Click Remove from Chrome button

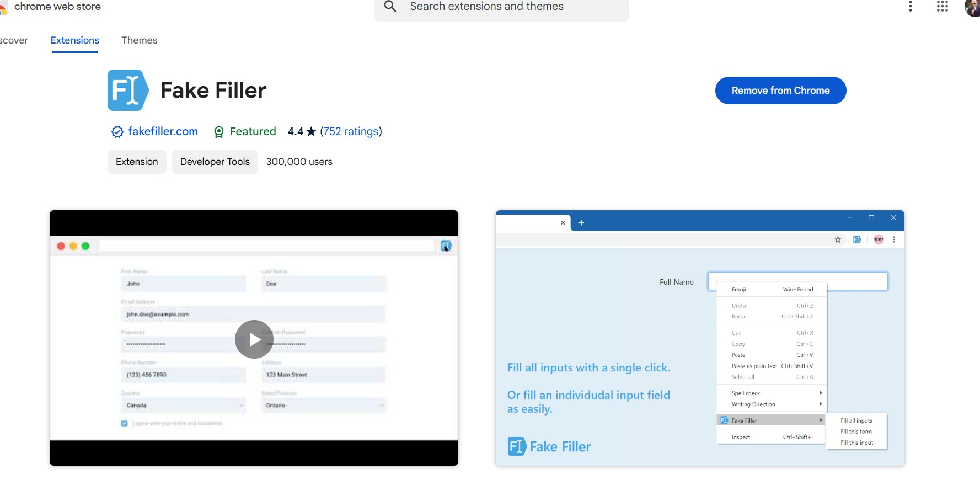click(x=780, y=91)
